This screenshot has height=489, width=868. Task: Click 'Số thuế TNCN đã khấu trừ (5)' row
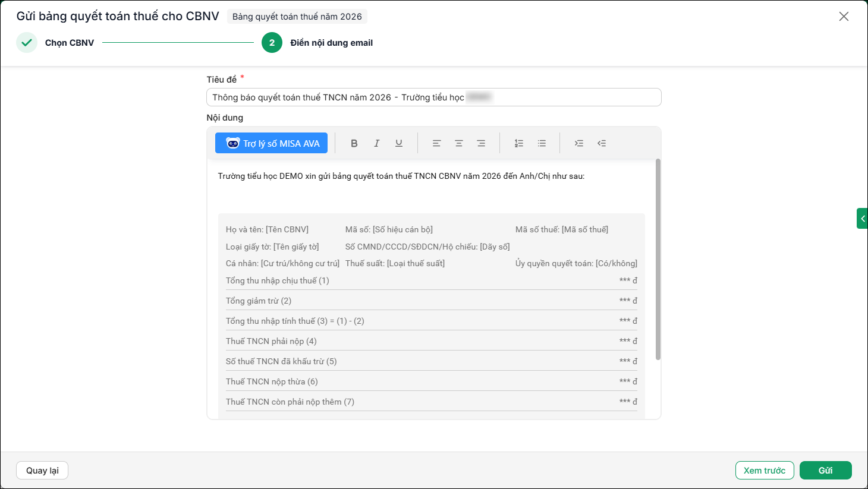point(432,361)
